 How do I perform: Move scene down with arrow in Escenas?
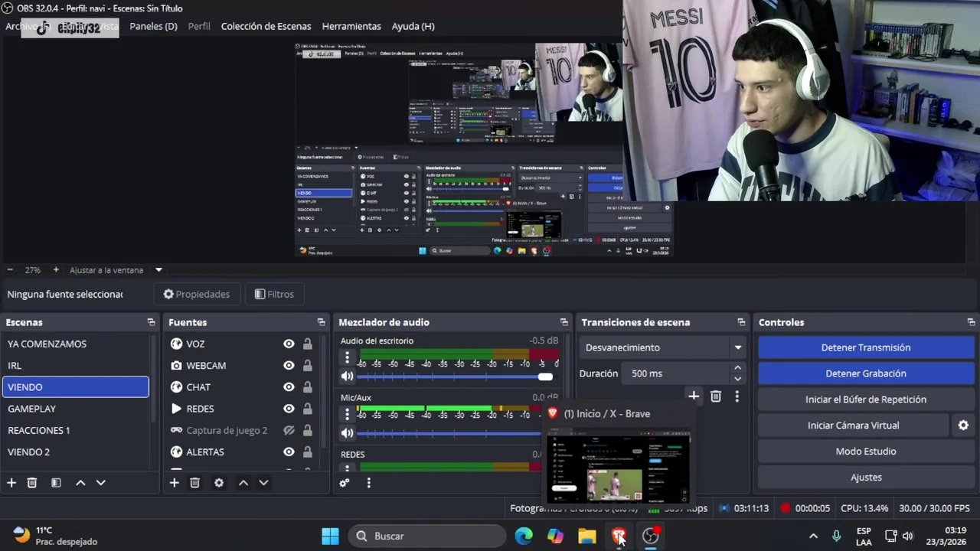tap(100, 483)
